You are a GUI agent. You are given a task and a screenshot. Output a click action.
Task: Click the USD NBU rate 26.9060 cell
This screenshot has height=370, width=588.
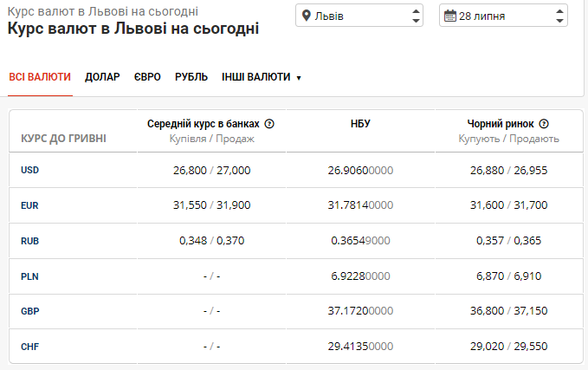360,171
